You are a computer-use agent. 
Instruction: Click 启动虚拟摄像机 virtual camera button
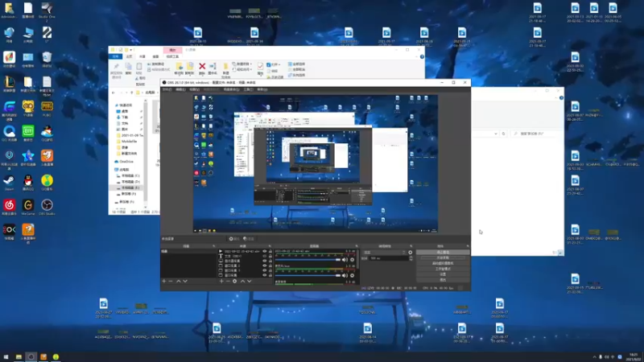click(x=443, y=263)
